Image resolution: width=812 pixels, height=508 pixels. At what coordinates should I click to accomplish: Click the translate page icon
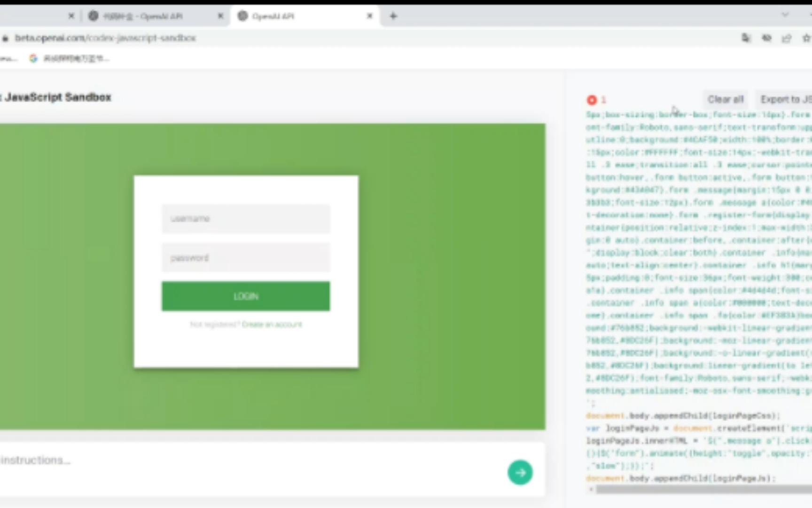coord(746,38)
